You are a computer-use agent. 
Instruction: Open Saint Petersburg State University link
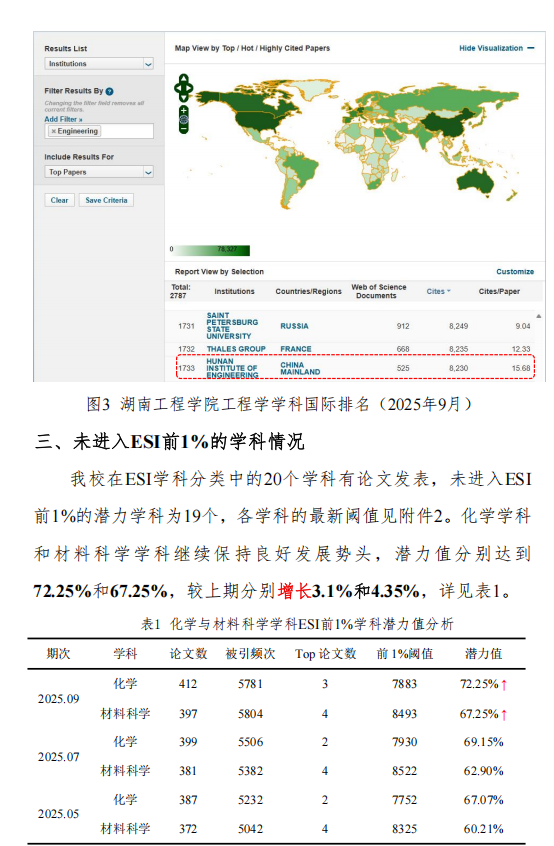pyautogui.click(x=232, y=326)
